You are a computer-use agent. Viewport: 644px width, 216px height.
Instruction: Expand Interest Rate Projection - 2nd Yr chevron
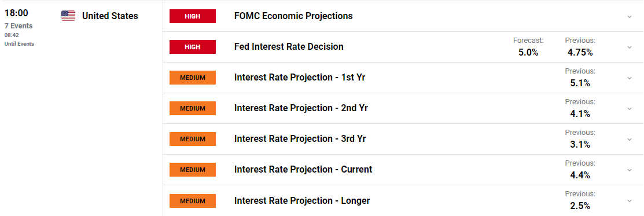pyautogui.click(x=629, y=109)
